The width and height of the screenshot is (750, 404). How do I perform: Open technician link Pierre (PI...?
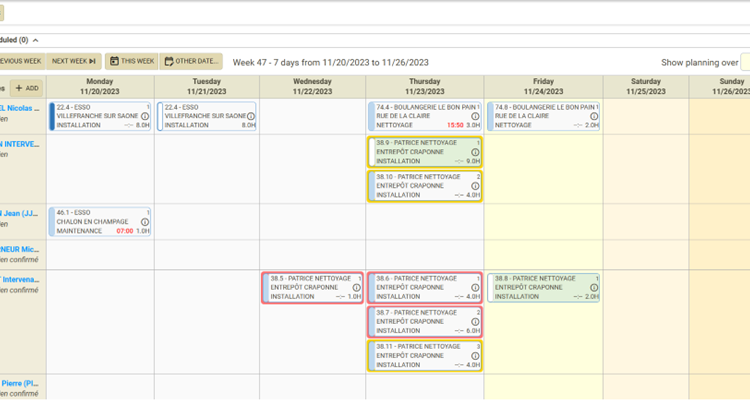[x=20, y=383]
